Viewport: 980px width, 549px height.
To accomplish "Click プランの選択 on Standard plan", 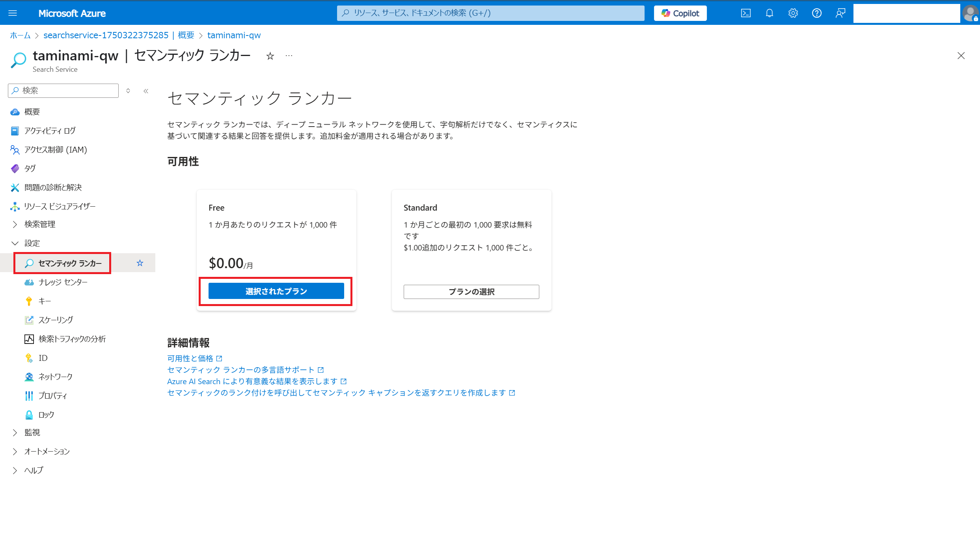I will pyautogui.click(x=471, y=292).
